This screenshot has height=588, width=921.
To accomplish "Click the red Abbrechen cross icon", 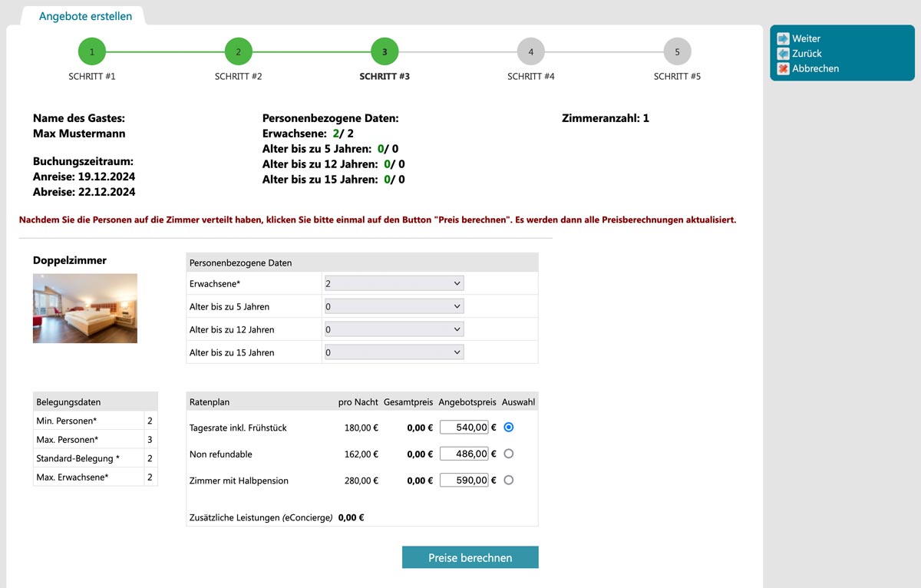I will (x=783, y=68).
